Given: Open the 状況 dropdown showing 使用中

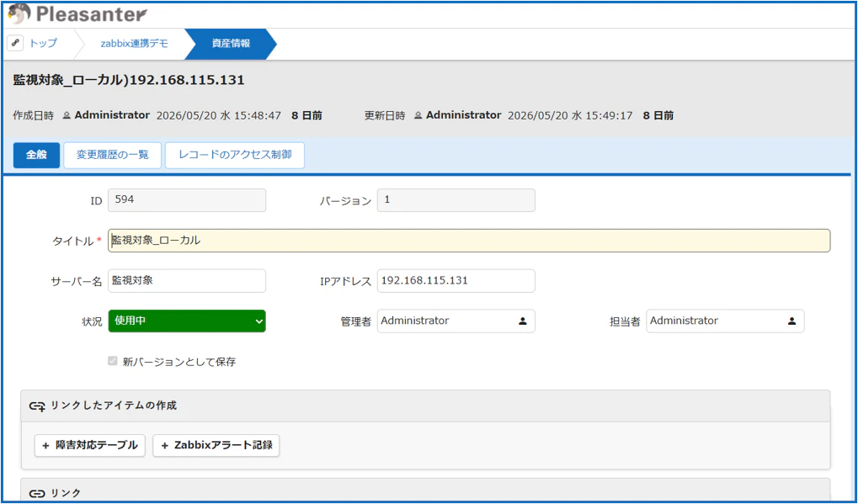Looking at the screenshot, I should [187, 321].
